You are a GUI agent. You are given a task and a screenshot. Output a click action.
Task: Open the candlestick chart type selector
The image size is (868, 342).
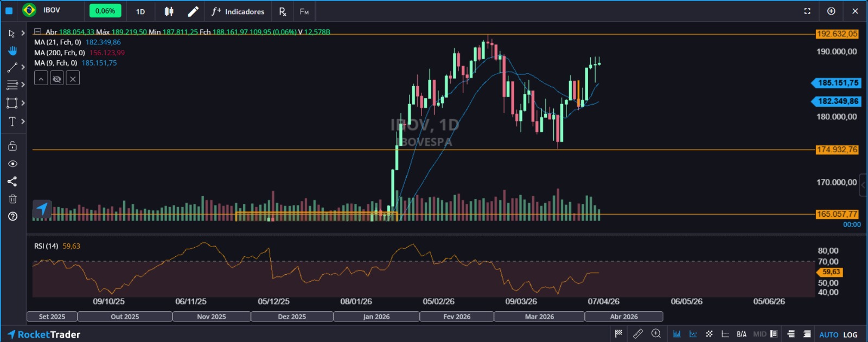point(169,11)
